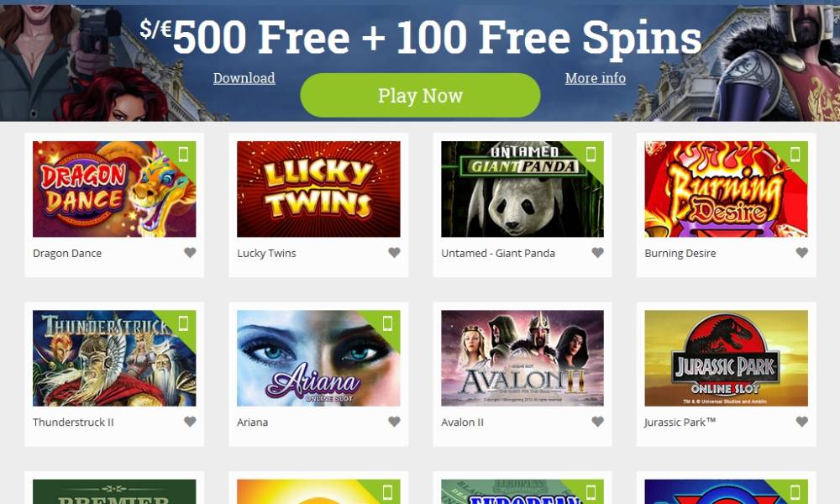
Task: Open the Premier game tile at bottom
Action: (114, 491)
